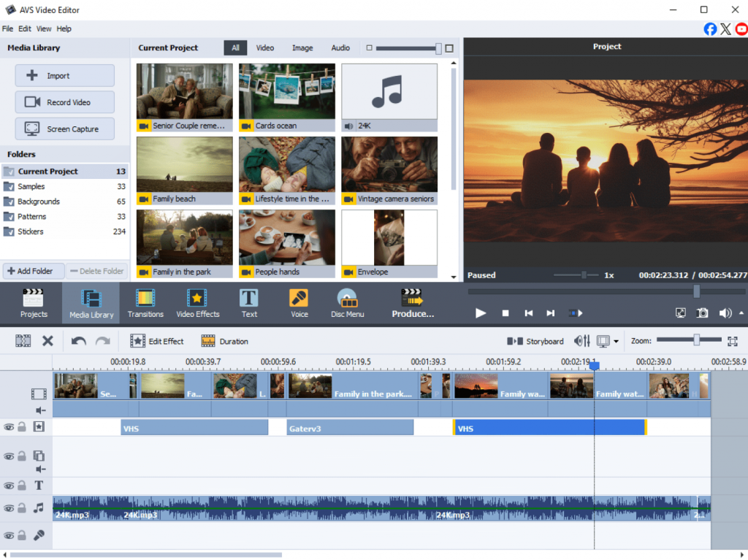The image size is (748, 560).
Task: Switch to the Audio filter tab
Action: pyautogui.click(x=340, y=48)
